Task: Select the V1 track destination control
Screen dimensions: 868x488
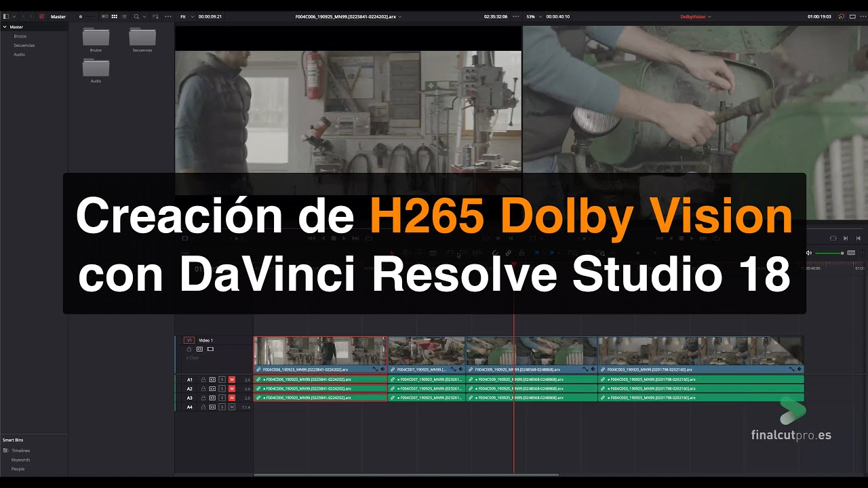Action: click(x=189, y=340)
